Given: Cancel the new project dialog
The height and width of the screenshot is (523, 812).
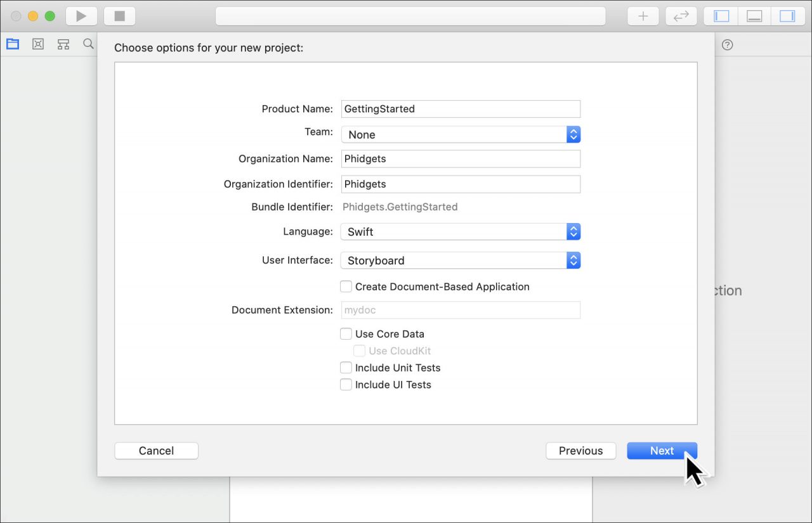Looking at the screenshot, I should pos(156,451).
